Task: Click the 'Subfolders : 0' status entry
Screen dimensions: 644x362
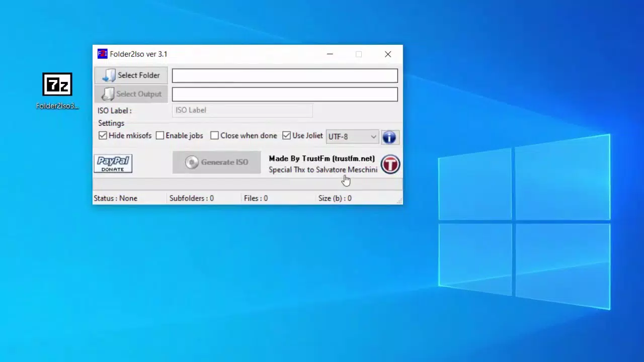Action: pos(191,198)
